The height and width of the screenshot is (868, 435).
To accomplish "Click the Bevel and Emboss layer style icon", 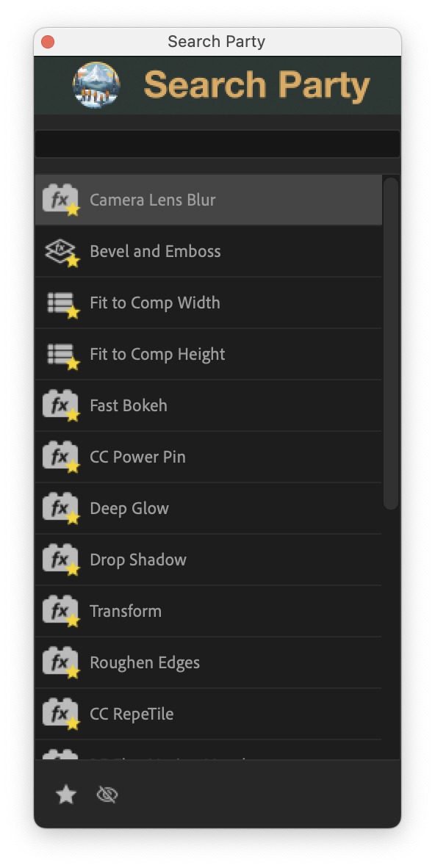I will (x=62, y=250).
